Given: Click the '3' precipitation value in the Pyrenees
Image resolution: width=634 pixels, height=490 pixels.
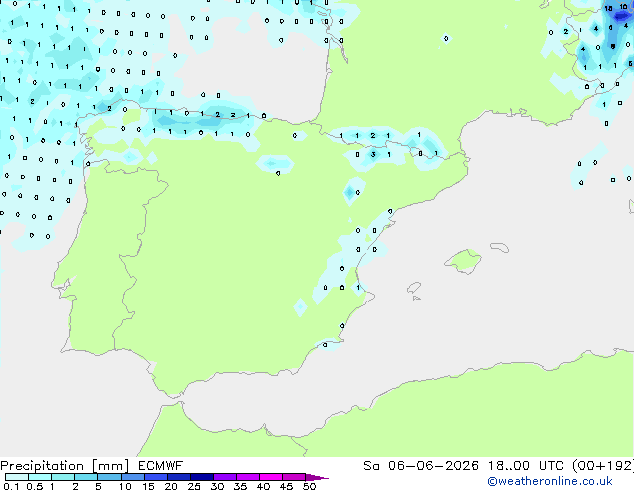Looking at the screenshot, I should [x=373, y=154].
